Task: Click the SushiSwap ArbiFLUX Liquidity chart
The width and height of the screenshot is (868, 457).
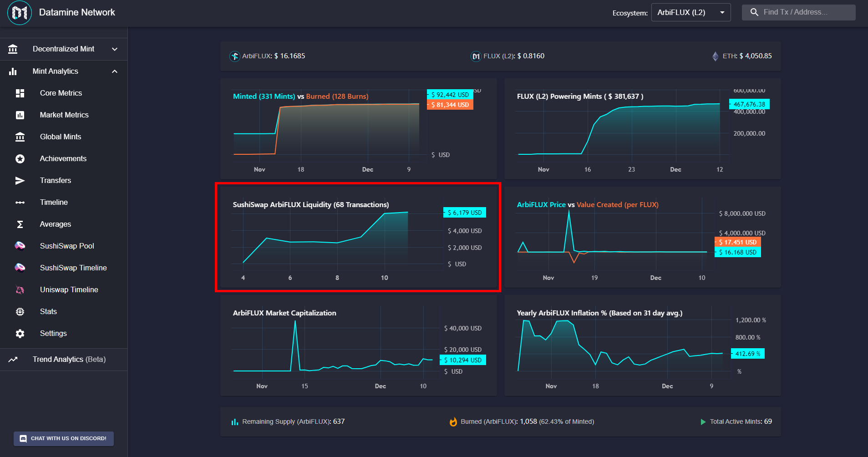Action: click(x=358, y=237)
